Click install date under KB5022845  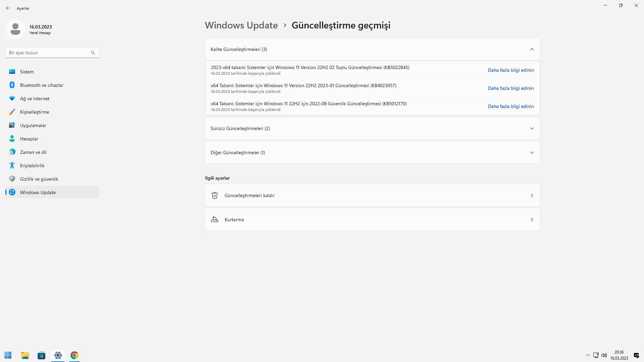click(246, 73)
